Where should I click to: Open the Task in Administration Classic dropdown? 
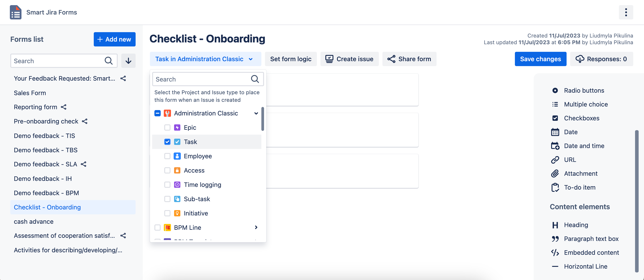pyautogui.click(x=205, y=59)
